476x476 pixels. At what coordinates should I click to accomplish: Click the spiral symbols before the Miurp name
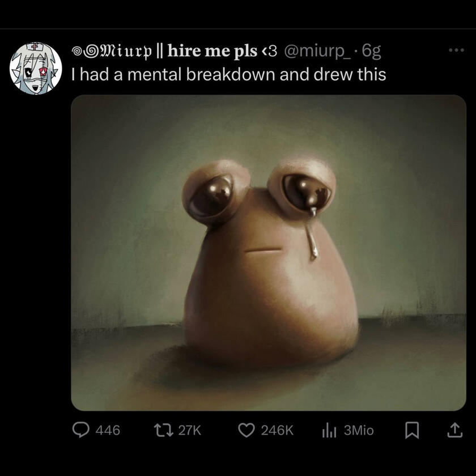(x=85, y=52)
